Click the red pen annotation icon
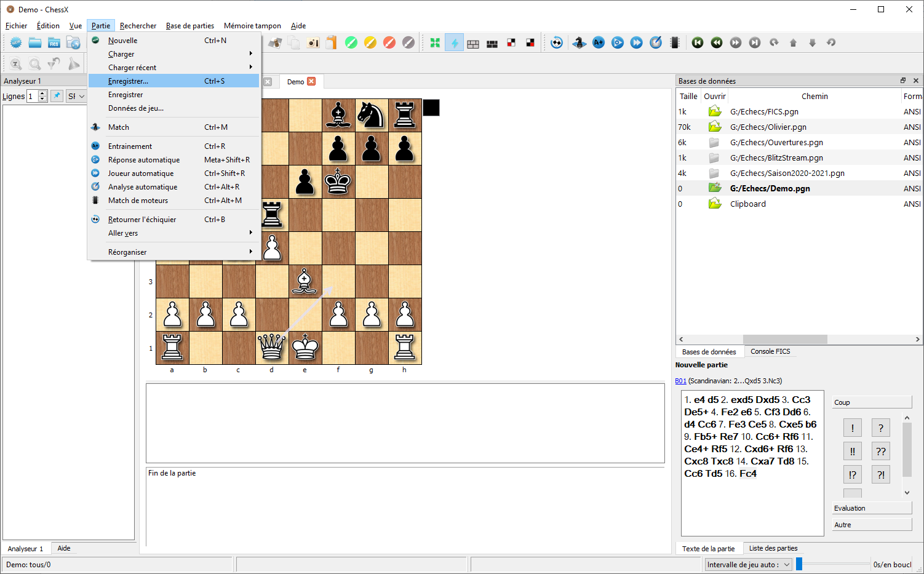The width and height of the screenshot is (924, 574). 389,42
